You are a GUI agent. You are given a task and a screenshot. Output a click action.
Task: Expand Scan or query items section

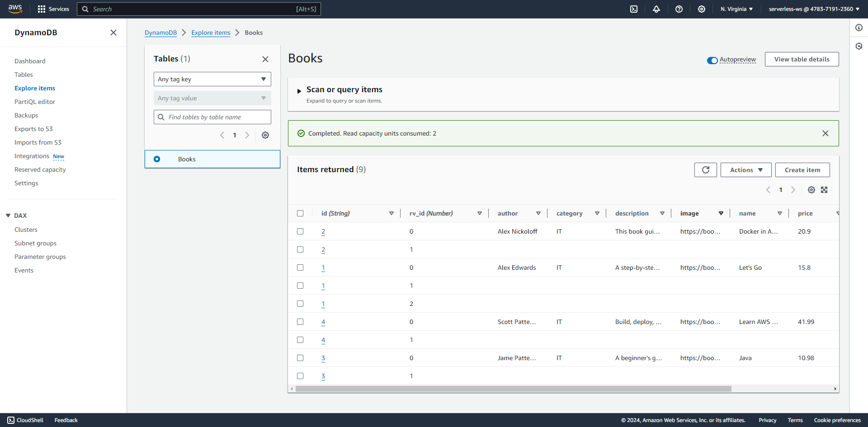299,91
